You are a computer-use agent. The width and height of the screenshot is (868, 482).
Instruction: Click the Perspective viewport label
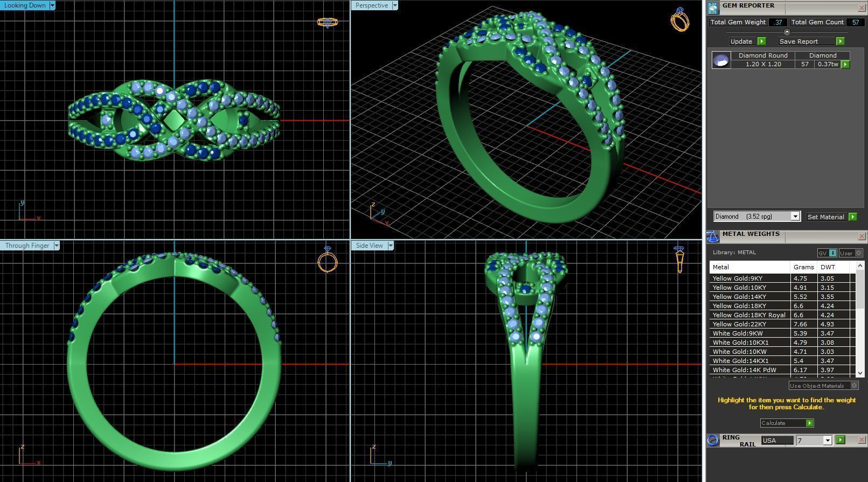(x=372, y=5)
